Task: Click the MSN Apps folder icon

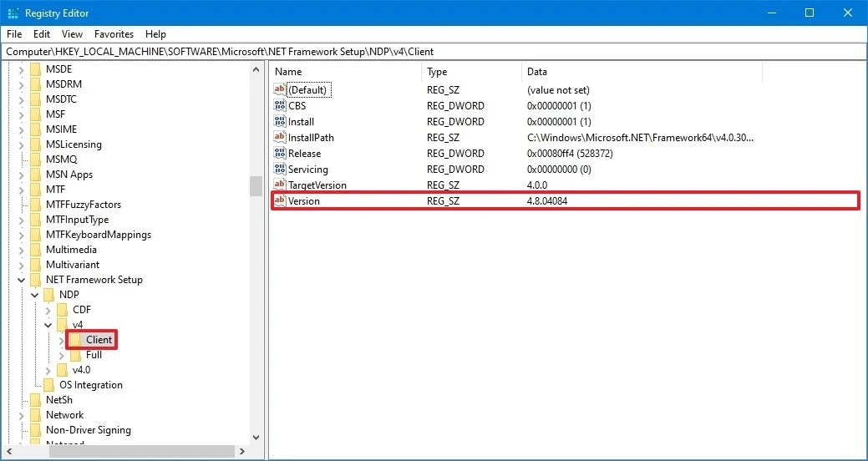Action: click(36, 175)
